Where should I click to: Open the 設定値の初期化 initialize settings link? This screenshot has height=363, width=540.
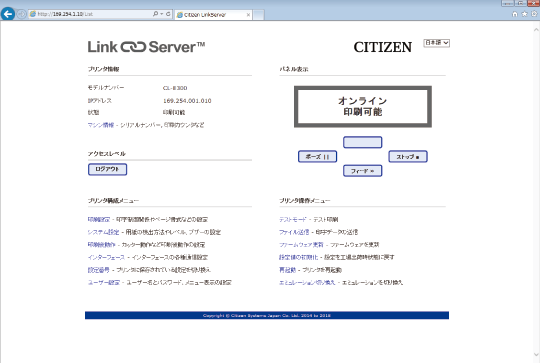point(299,257)
